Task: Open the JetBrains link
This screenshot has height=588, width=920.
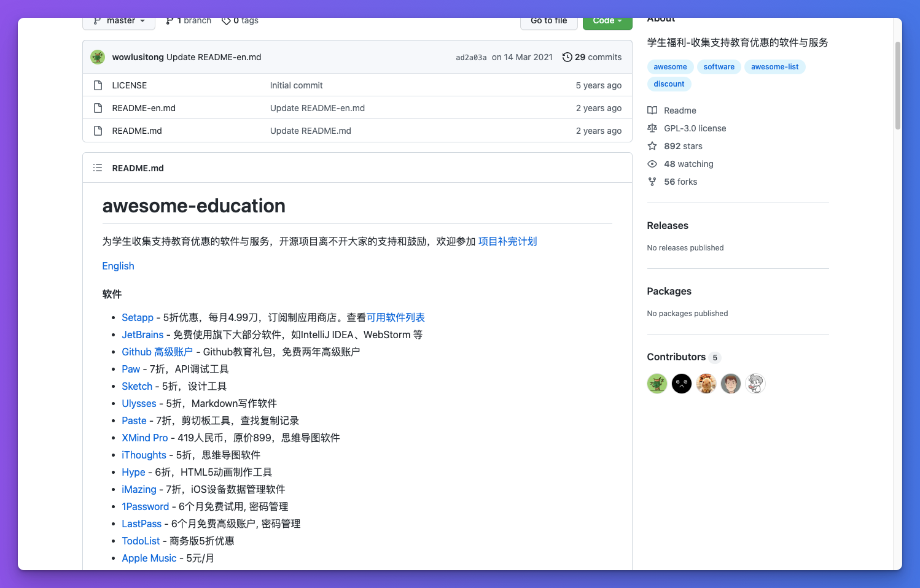Action: (x=142, y=335)
